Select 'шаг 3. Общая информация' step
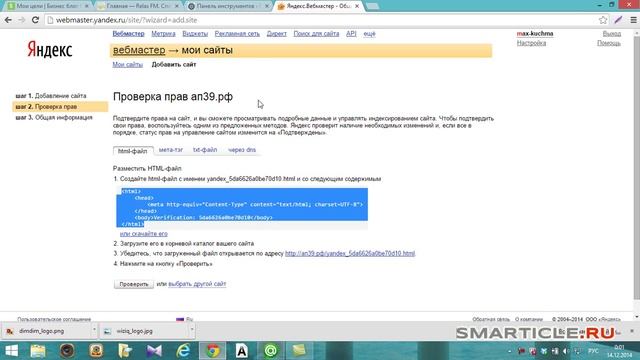 54,118
